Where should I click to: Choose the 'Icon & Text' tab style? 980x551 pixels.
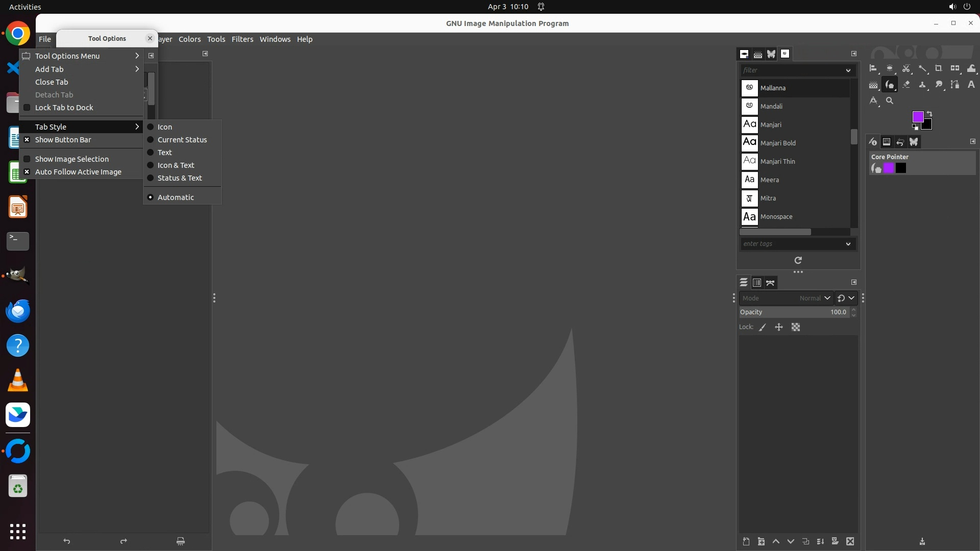176,165
